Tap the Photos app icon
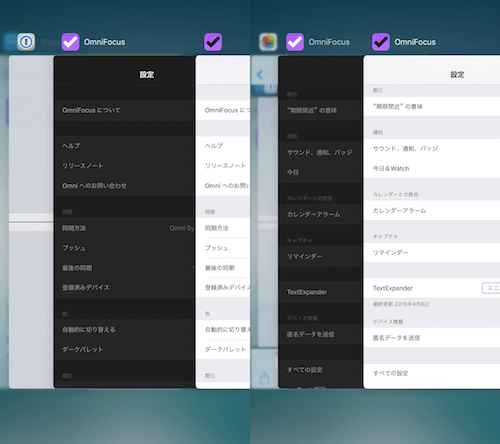Image resolution: width=500 pixels, height=444 pixels. [268, 42]
